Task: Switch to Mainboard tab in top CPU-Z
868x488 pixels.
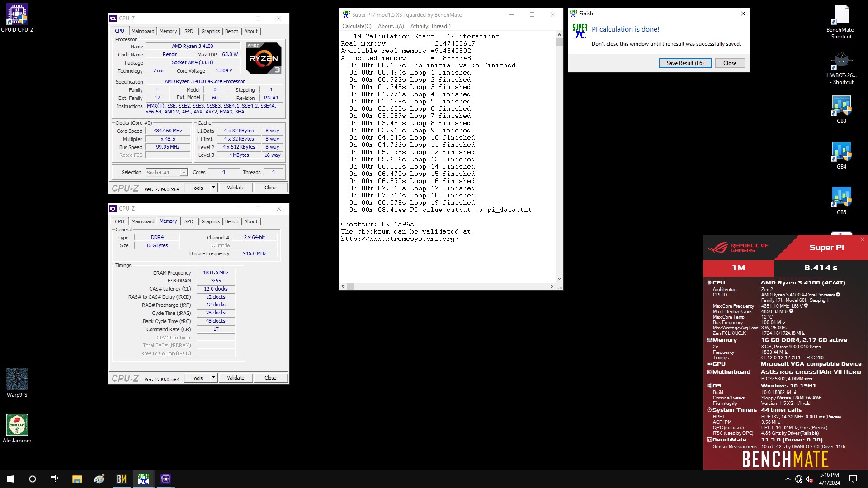Action: pyautogui.click(x=143, y=31)
